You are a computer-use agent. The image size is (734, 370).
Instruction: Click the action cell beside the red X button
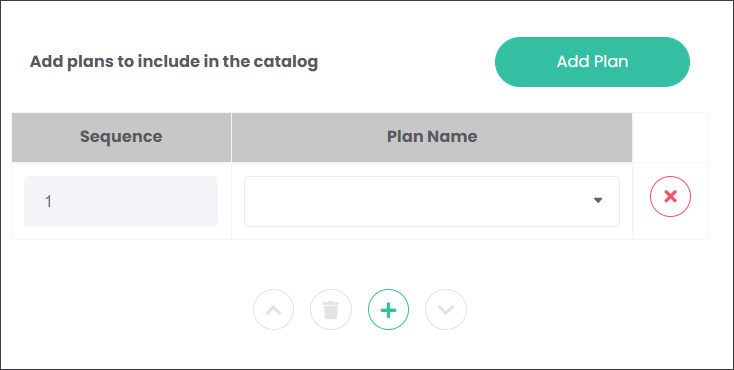click(671, 201)
